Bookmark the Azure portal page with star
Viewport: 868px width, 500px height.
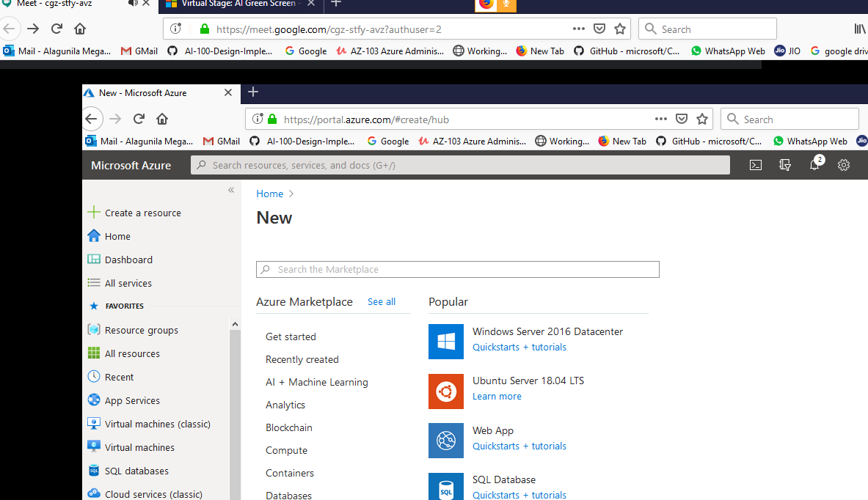702,119
